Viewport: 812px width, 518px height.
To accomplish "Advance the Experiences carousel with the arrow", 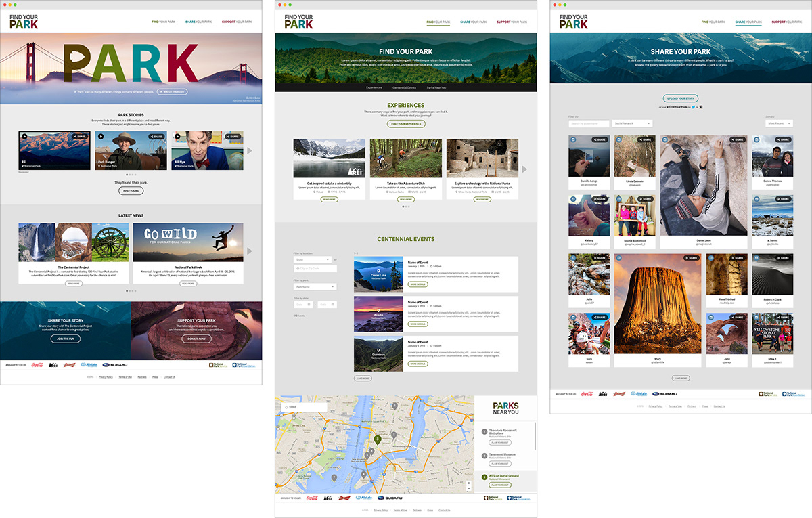I will (524, 169).
